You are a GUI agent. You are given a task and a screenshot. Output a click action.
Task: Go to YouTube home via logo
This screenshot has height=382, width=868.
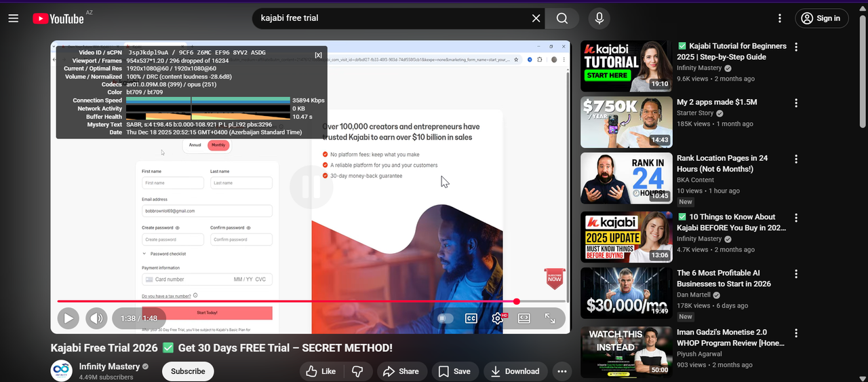(58, 18)
